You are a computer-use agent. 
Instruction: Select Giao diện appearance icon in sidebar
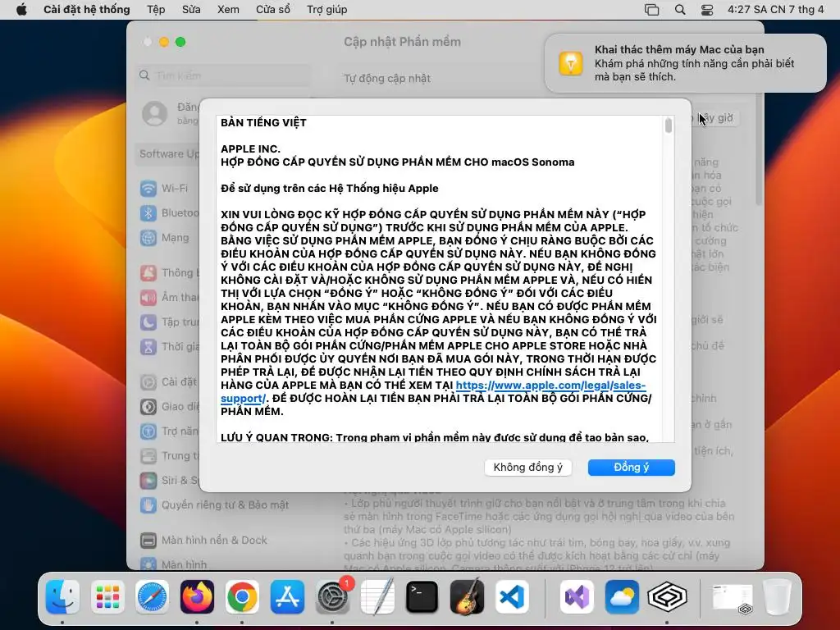(148, 407)
